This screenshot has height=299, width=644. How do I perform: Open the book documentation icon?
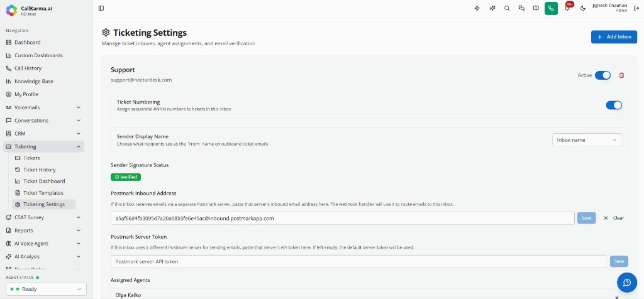coord(536,8)
